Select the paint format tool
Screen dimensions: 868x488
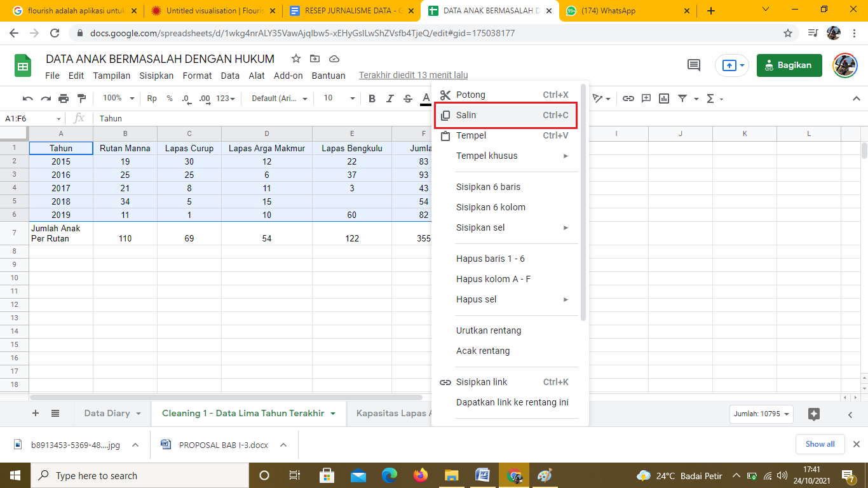click(x=81, y=98)
